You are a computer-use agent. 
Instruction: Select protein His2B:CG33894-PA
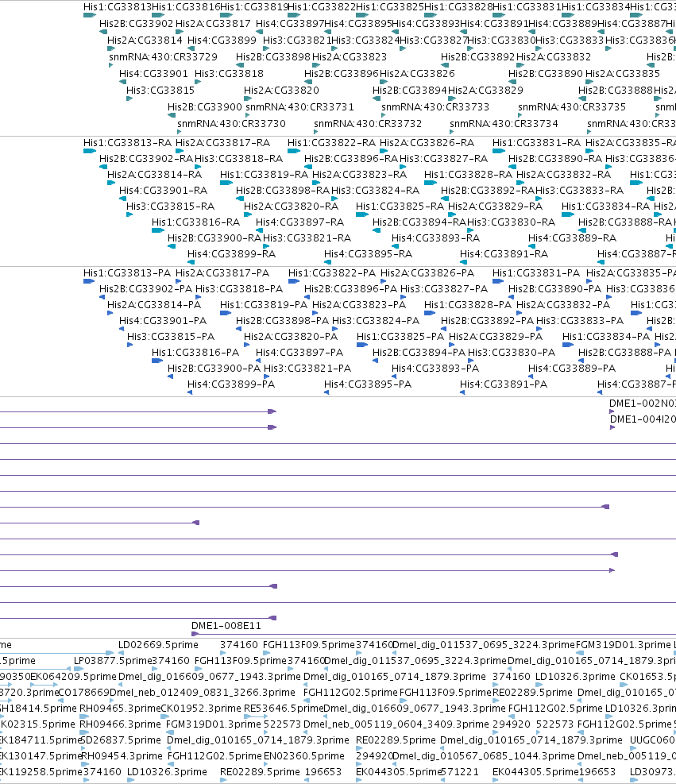point(419,353)
